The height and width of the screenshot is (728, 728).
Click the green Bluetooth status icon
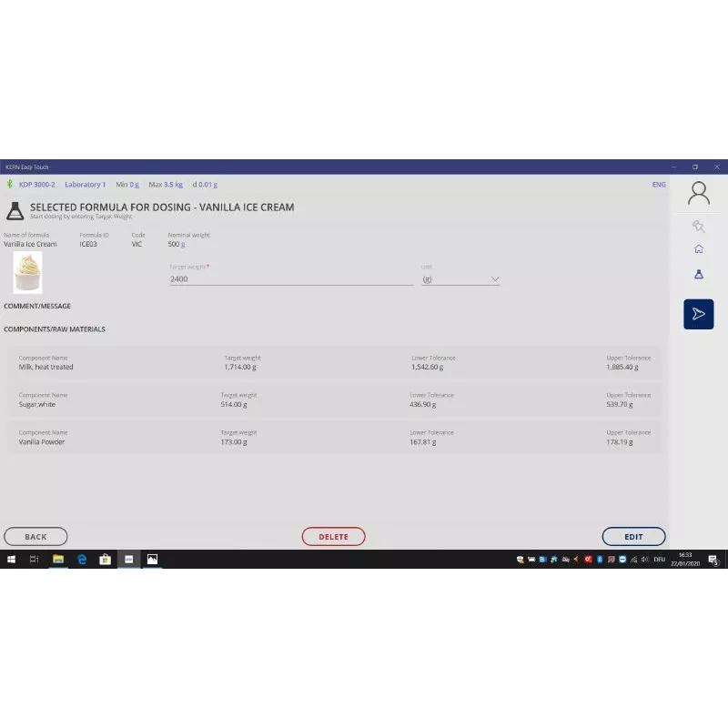point(10,185)
